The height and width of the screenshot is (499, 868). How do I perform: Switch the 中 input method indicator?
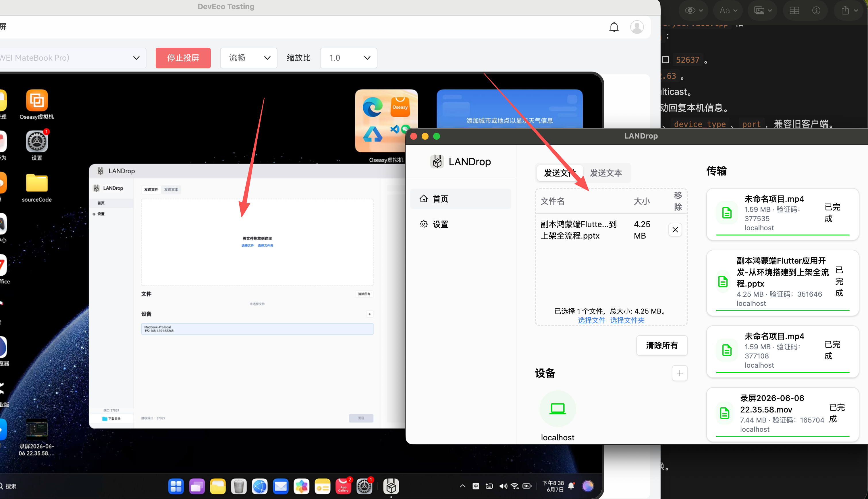476,486
